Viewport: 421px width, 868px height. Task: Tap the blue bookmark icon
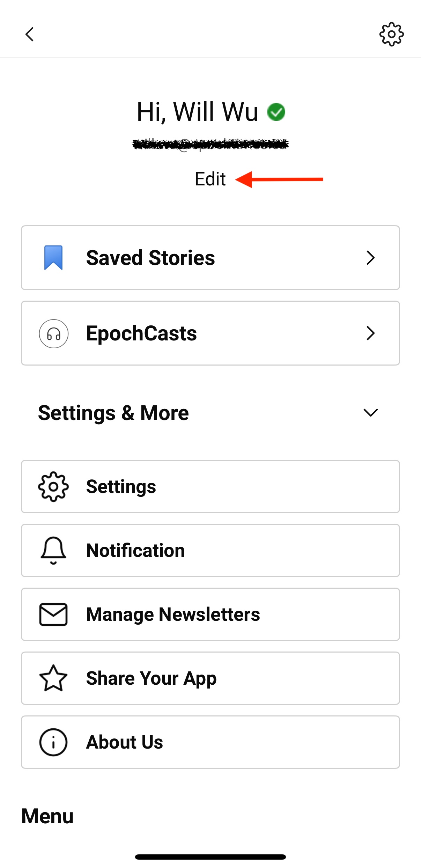pos(53,258)
